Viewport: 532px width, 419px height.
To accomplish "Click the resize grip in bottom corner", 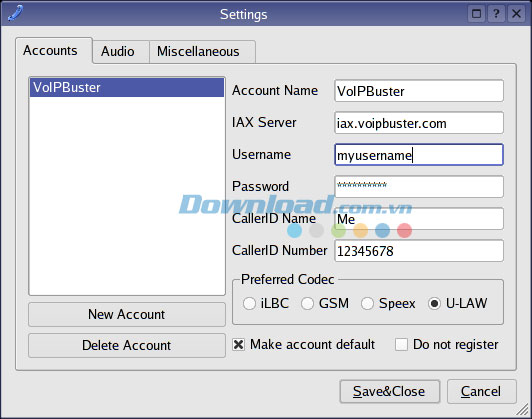I will (x=522, y=409).
